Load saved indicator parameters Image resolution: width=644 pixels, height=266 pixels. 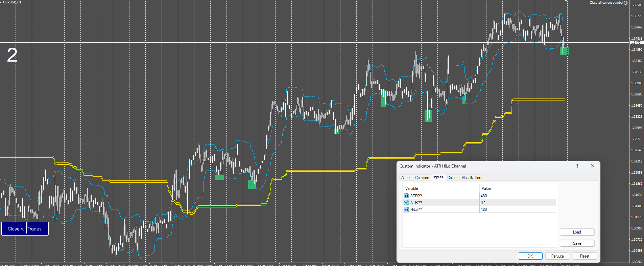(x=577, y=232)
